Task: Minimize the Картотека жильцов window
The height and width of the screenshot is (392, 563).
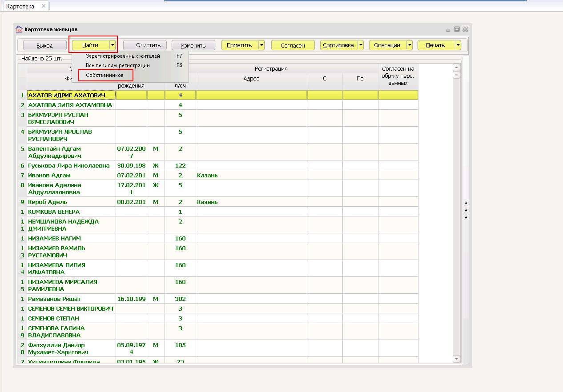Action: click(449, 29)
